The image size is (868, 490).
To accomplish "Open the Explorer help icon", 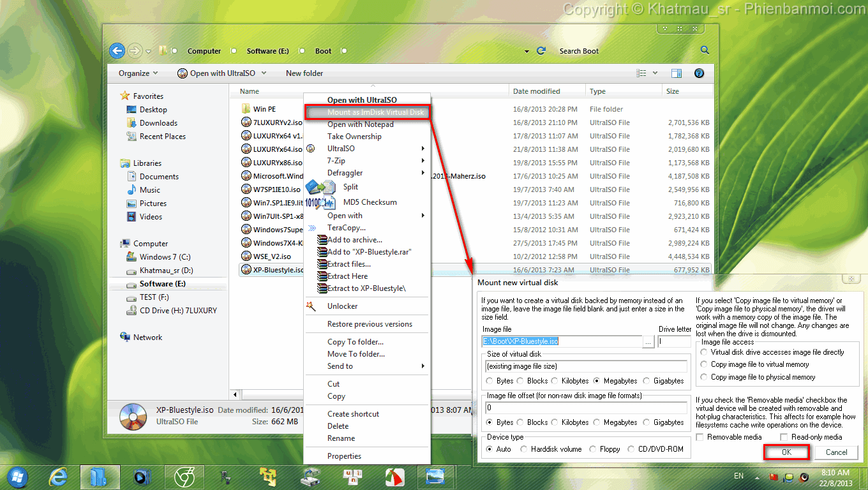I will [699, 73].
